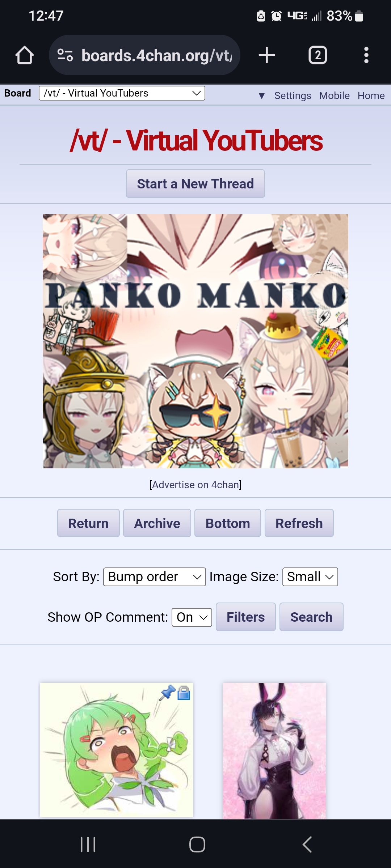Open a new tab with plus icon
Viewport: 391px width, 868px height.
tap(267, 55)
